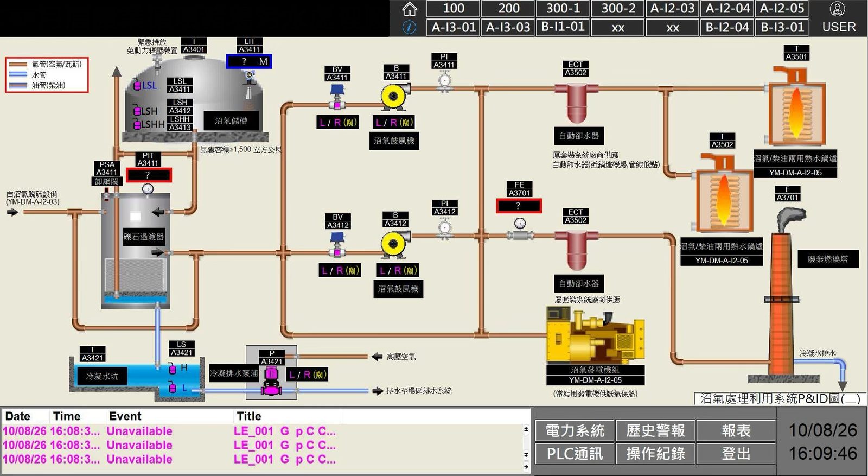Open page tab B-I2-04

tap(727, 27)
